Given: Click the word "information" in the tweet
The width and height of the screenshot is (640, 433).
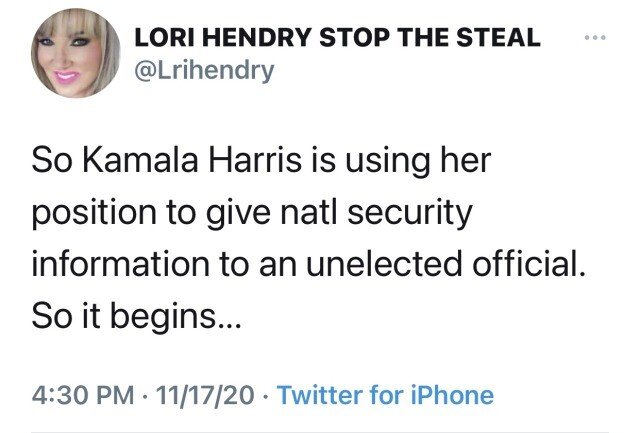Looking at the screenshot, I should [108, 267].
